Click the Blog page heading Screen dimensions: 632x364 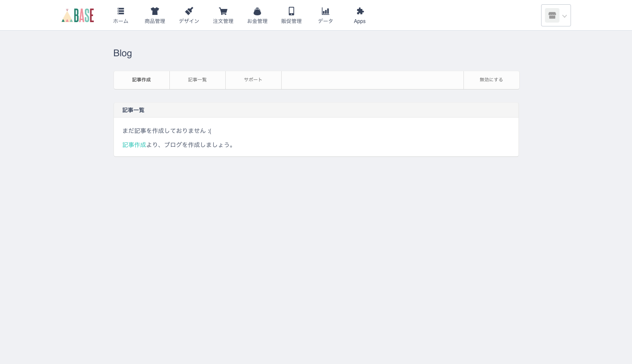(122, 53)
